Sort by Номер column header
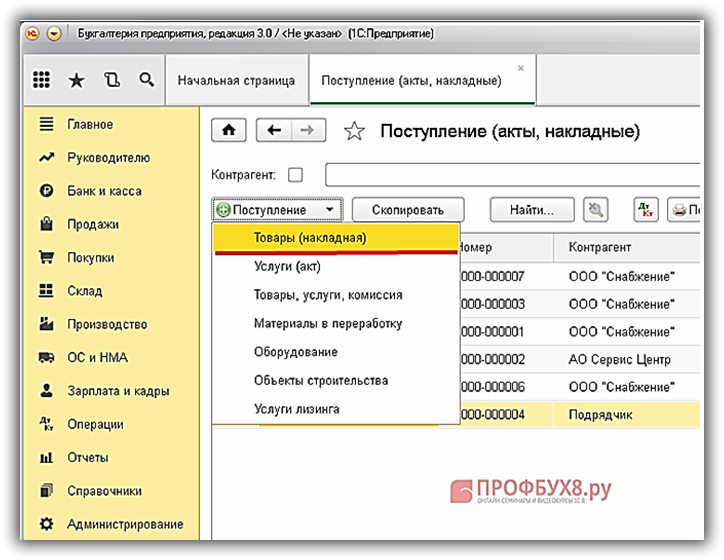This screenshot has height=560, width=724. coord(507,247)
